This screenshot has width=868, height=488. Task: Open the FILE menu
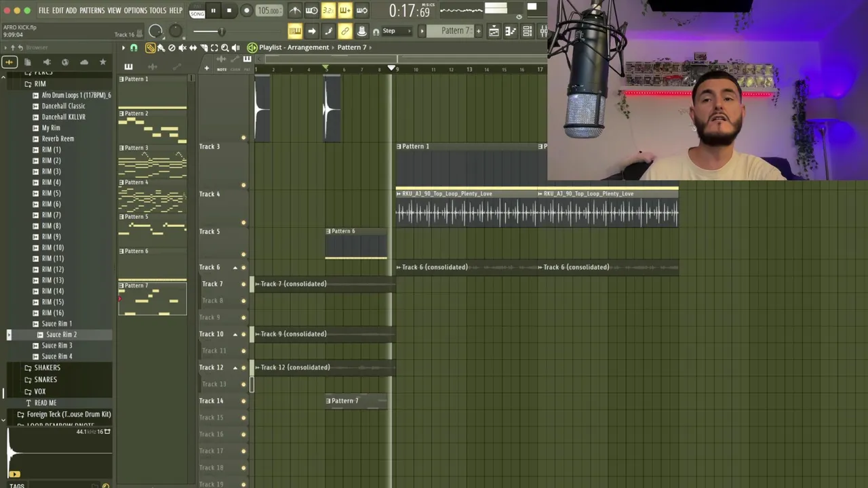point(43,11)
